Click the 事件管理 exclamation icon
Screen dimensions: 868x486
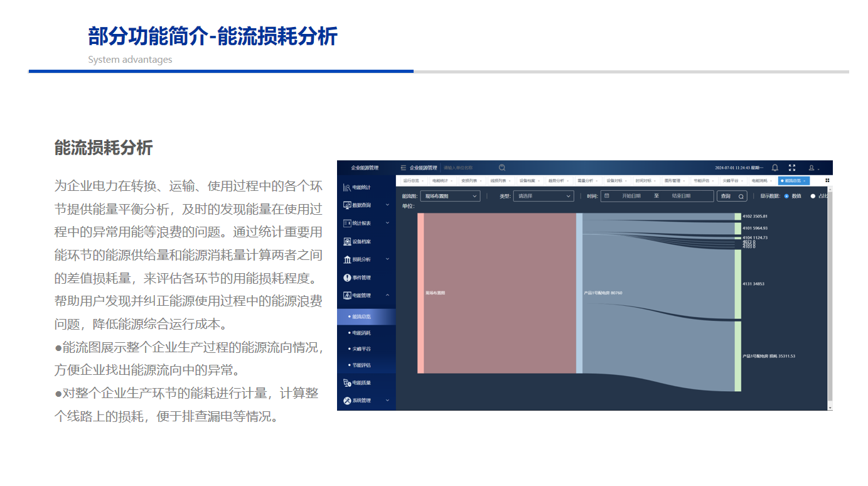[x=347, y=278]
